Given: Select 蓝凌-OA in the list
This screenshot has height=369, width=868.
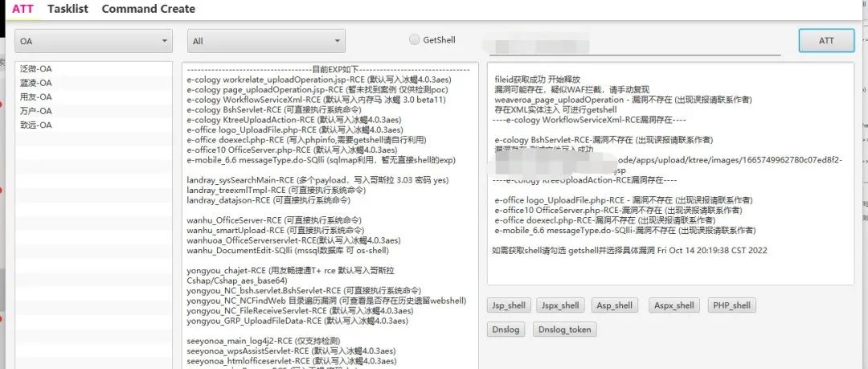Looking at the screenshot, I should coord(36,83).
